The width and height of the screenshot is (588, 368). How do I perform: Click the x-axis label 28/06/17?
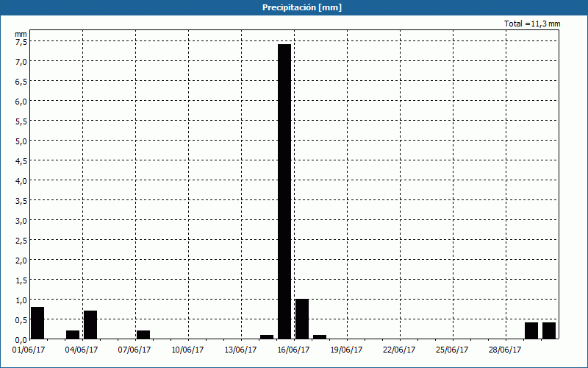coord(505,350)
